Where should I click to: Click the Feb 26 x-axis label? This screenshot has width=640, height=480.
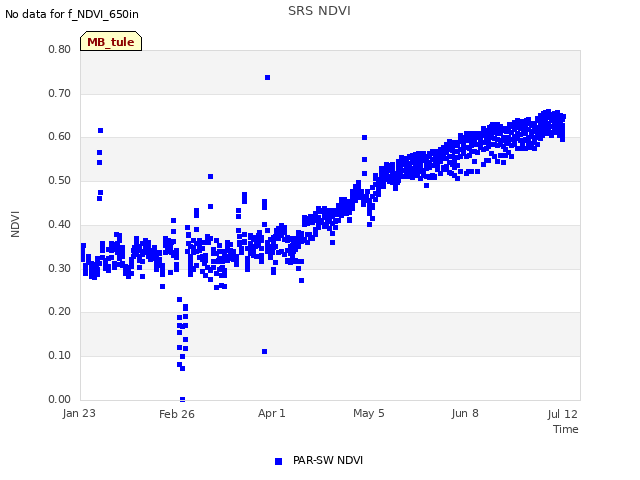click(177, 414)
